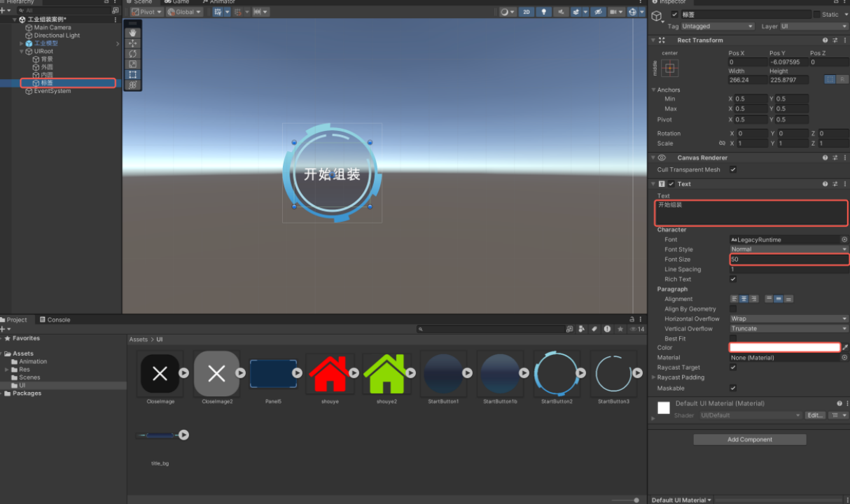The height and width of the screenshot is (504, 850).
Task: Click the material shader Edit button
Action: [x=814, y=415]
